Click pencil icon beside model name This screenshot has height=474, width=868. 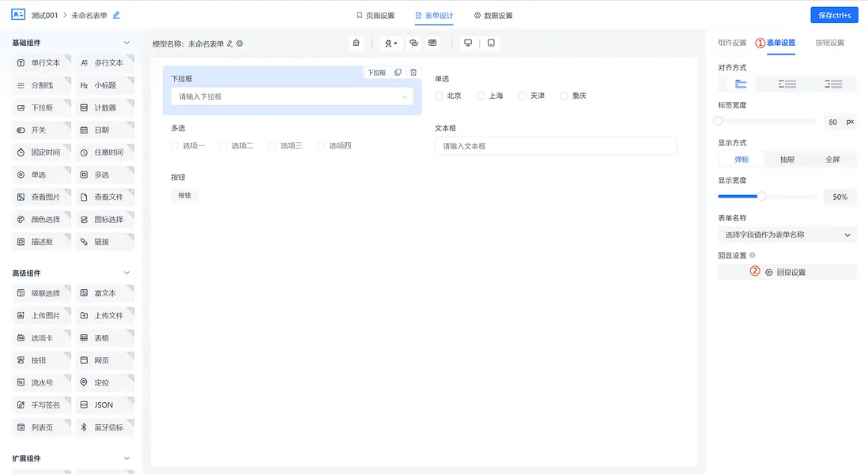[230, 43]
